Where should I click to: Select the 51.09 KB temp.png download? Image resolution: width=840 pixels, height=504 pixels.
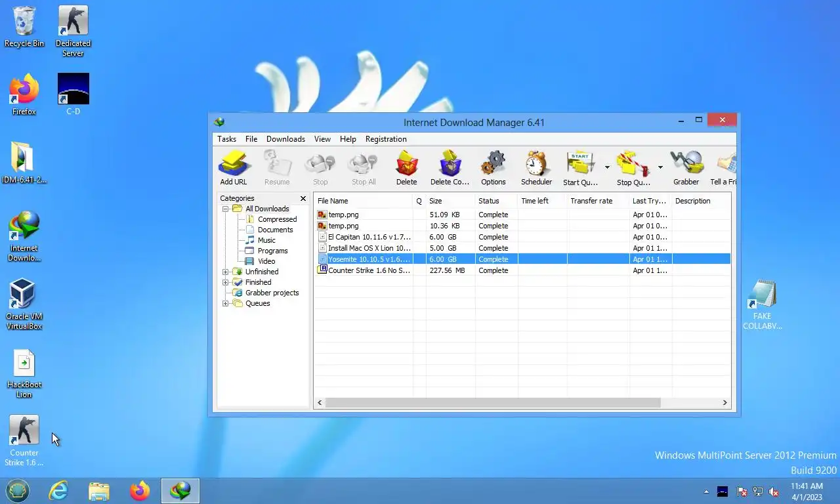522,215
